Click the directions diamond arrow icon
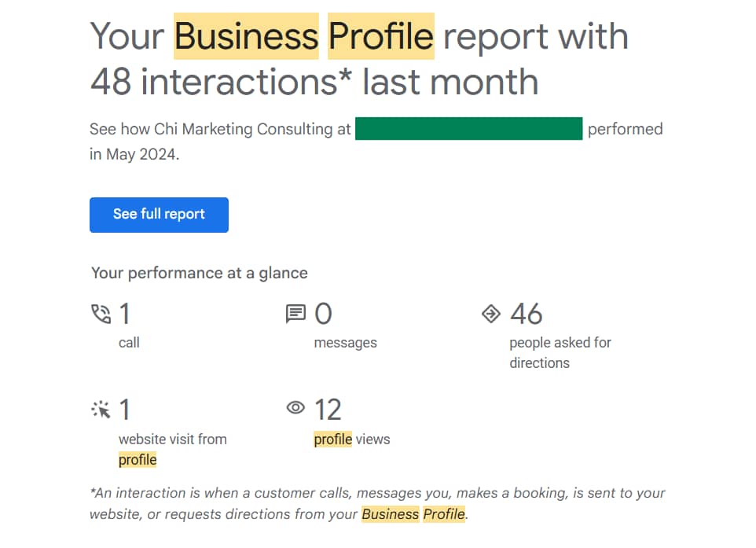The height and width of the screenshot is (548, 756). point(491,314)
